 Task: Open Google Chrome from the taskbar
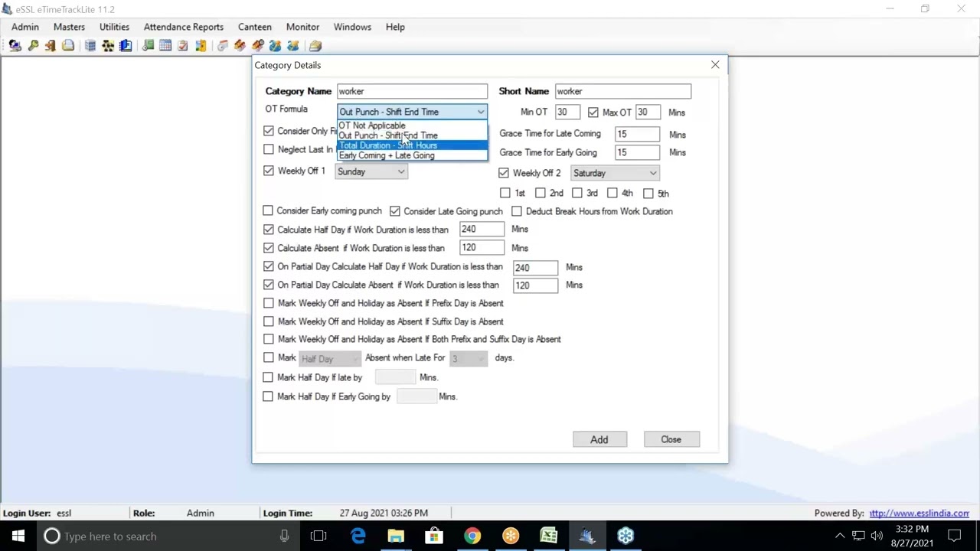pyautogui.click(x=472, y=536)
